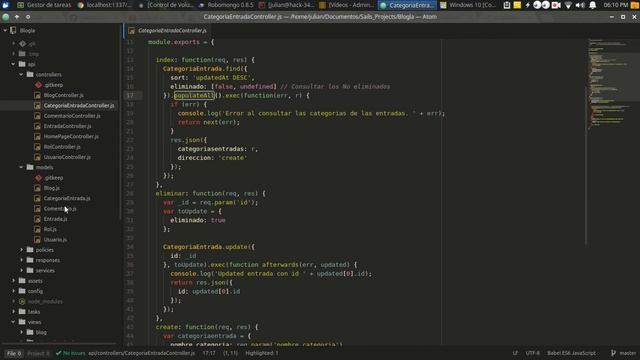The image size is (640, 360).
Task: Collapse the views folder
Action: coord(13,322)
